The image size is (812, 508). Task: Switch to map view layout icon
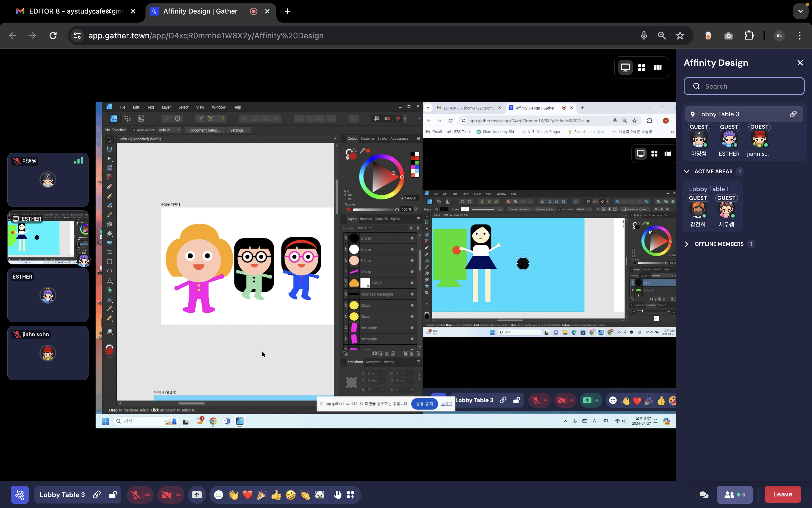658,67
